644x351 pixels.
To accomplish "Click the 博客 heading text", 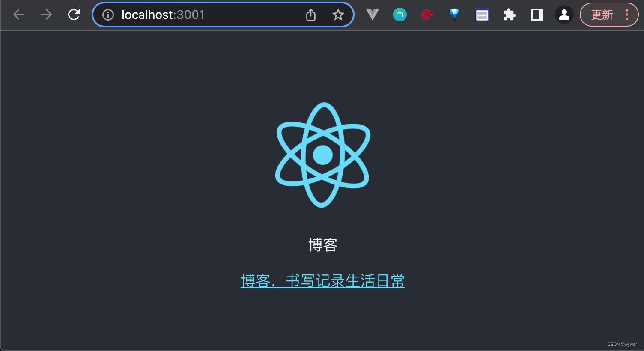I will pos(323,245).
